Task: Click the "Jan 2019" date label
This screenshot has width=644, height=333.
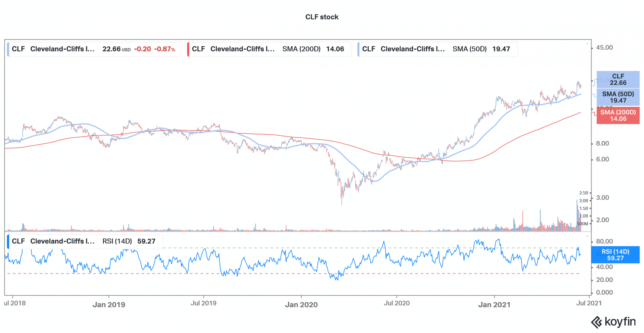Action: pos(109,305)
